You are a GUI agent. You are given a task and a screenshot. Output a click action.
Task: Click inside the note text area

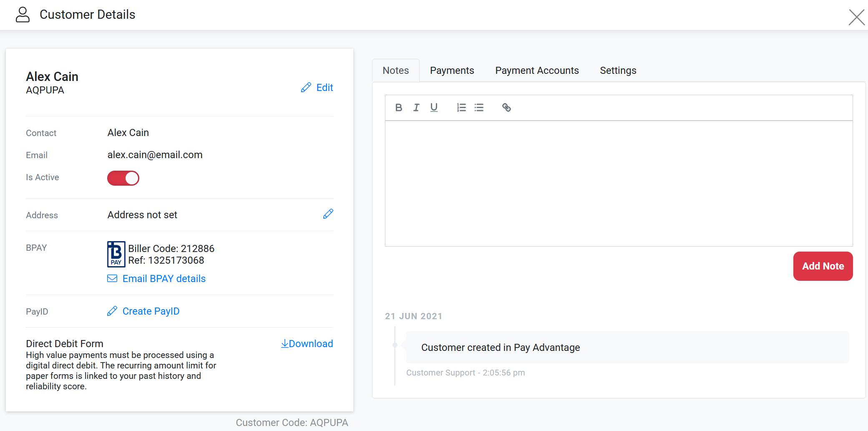point(618,184)
